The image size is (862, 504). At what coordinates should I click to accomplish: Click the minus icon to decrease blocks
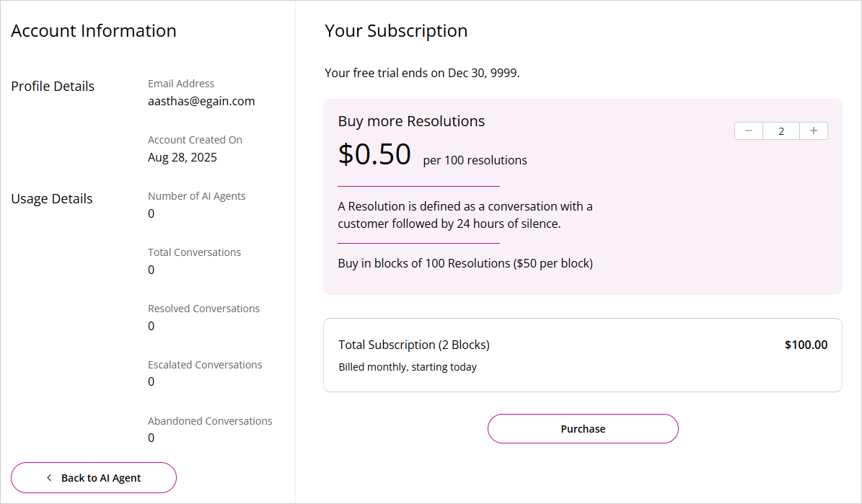749,131
